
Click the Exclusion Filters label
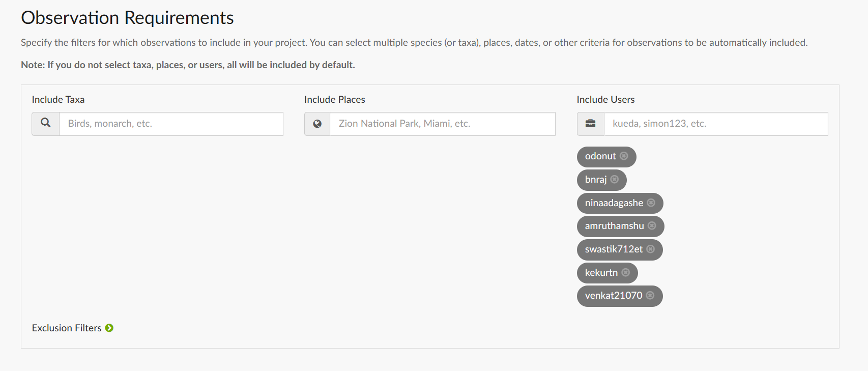(67, 328)
